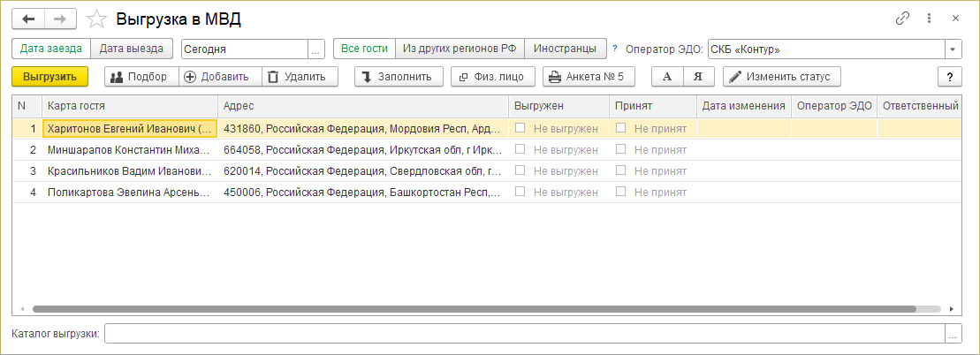Toggle Выгружен checkbox for Поликартова row
Image resolution: width=980 pixels, height=355 pixels.
[x=520, y=192]
